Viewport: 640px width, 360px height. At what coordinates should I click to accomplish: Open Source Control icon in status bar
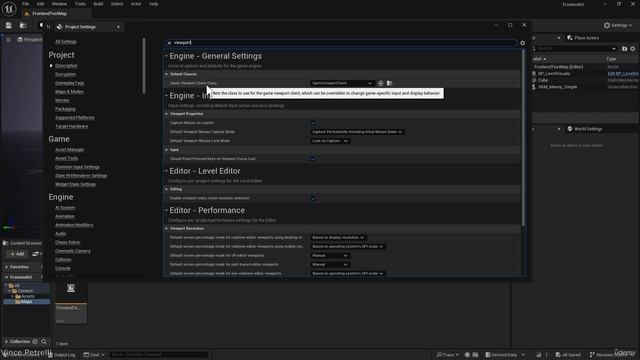tap(592, 355)
